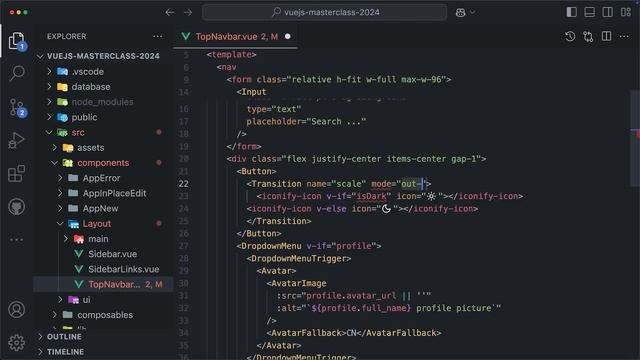Split the editor to the right
Viewport: 640px width, 360px height.
(607, 36)
